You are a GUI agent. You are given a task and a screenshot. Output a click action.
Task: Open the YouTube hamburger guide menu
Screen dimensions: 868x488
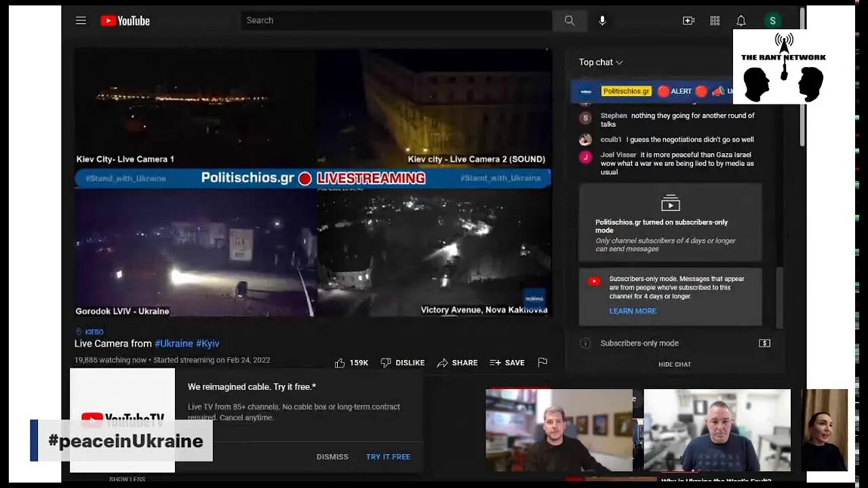coord(81,20)
